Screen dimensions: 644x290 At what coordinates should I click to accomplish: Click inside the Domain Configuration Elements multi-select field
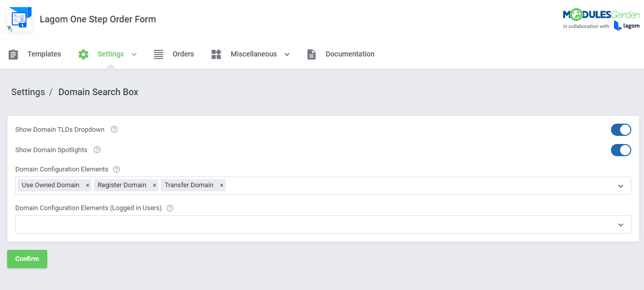pyautogui.click(x=323, y=186)
